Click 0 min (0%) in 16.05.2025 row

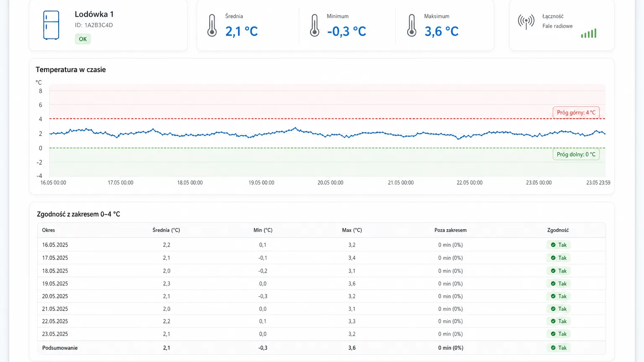451,245
